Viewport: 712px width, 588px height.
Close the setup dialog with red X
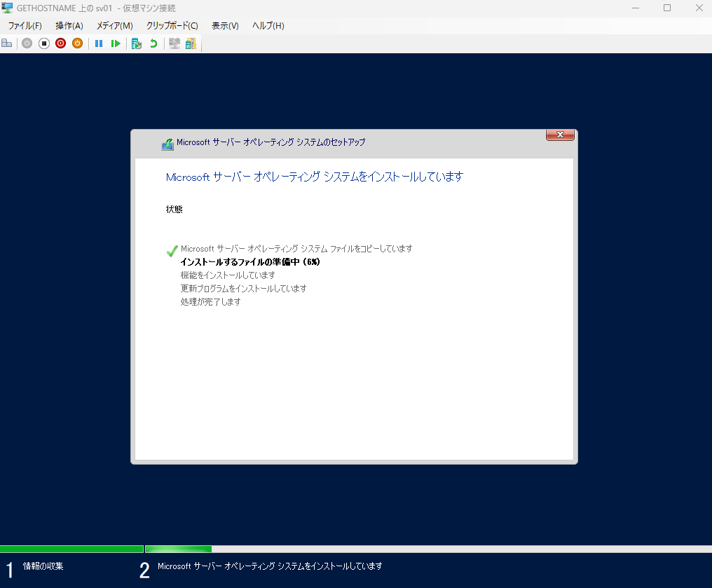pos(560,135)
